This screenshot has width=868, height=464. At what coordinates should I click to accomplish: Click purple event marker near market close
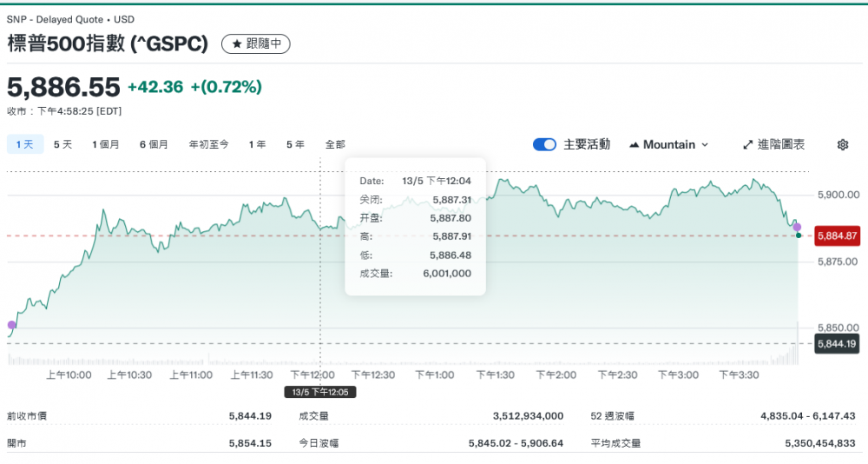point(797,226)
